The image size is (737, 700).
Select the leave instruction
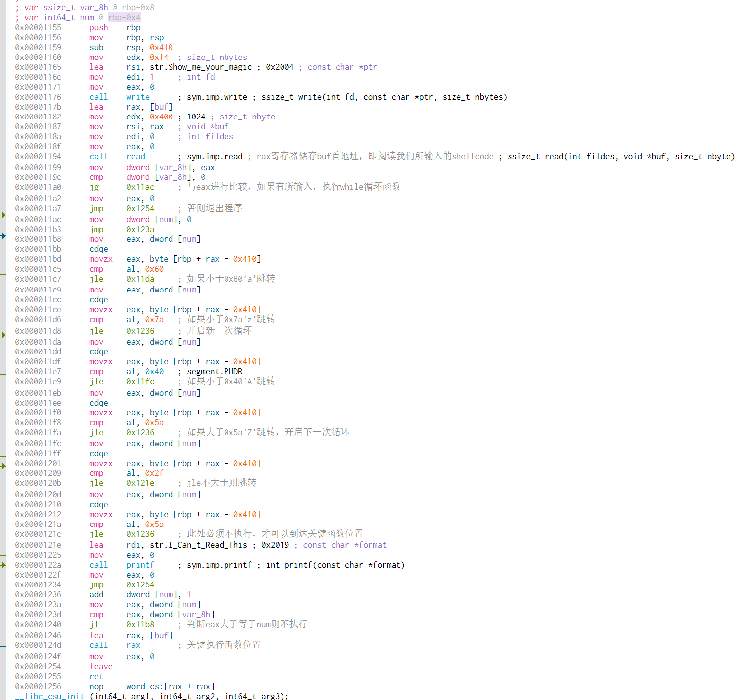(101, 667)
